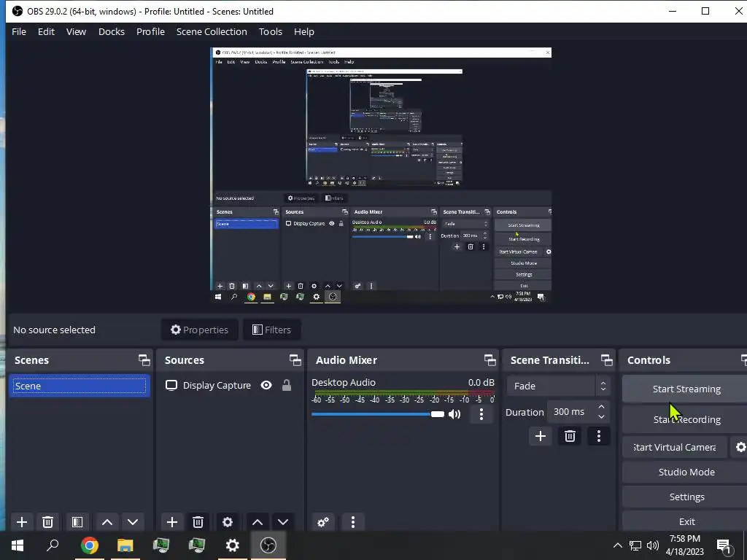Toggle Display Capture lock icon
747x560 pixels.
[x=286, y=385]
